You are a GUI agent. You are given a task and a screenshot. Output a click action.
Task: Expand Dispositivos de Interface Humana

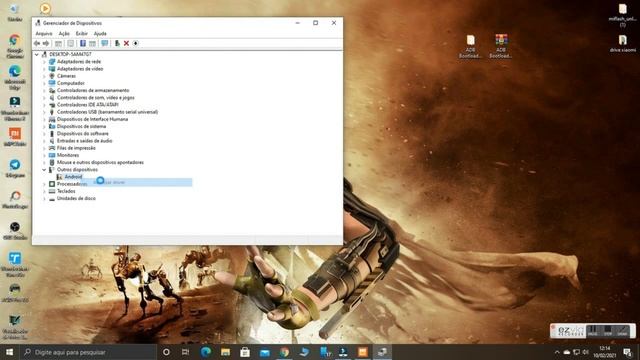[44, 119]
